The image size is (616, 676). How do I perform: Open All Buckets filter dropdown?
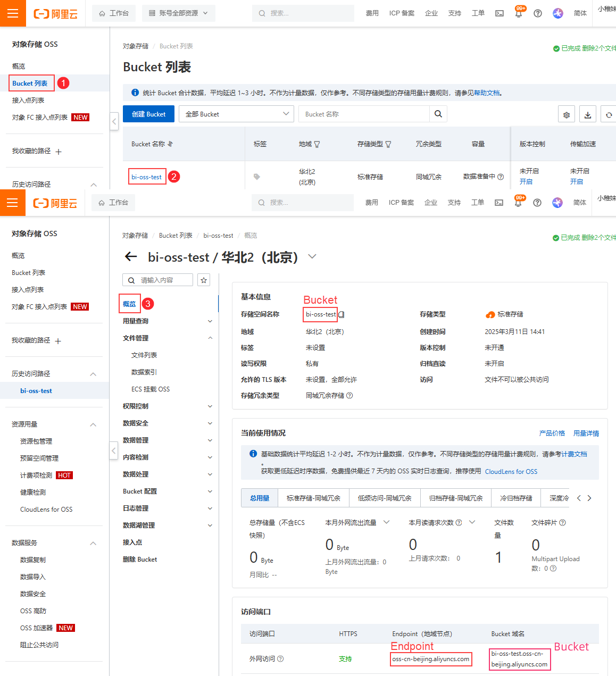click(236, 114)
